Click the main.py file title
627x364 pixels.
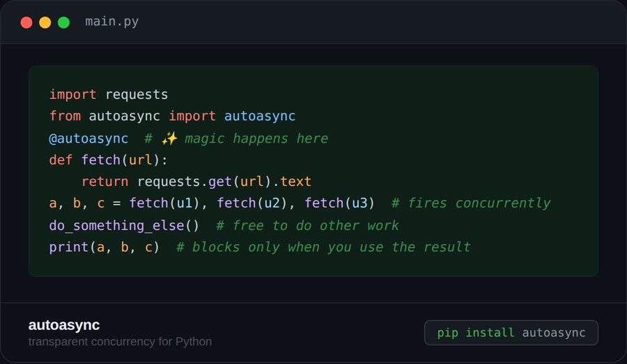click(x=112, y=22)
